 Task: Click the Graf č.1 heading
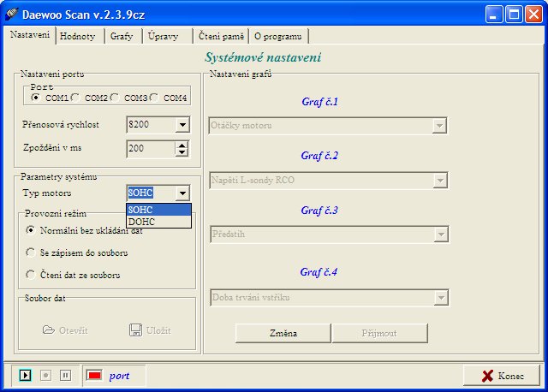[319, 102]
